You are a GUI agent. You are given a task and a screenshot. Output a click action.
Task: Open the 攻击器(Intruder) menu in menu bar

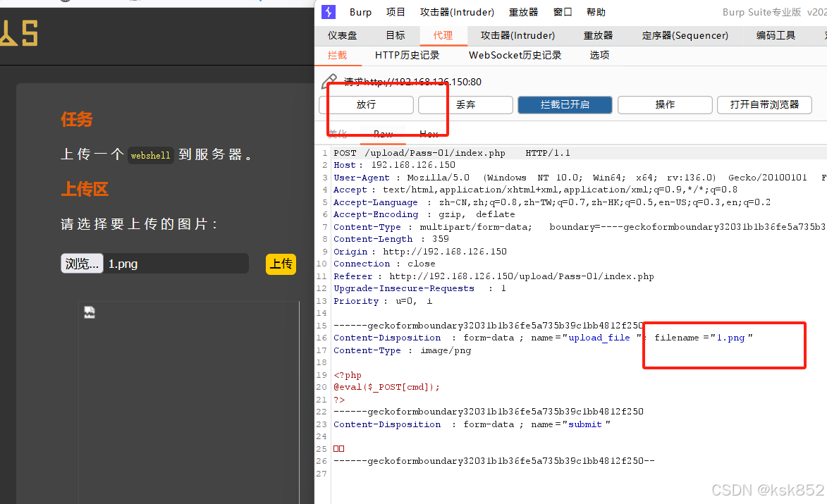point(457,12)
